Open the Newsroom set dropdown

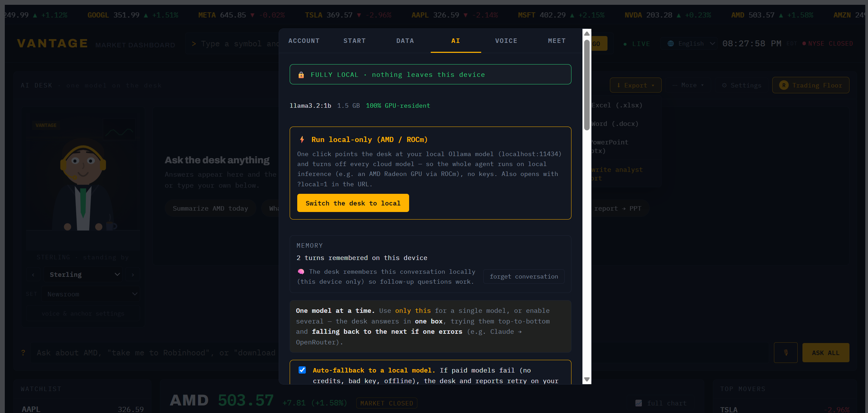click(91, 294)
